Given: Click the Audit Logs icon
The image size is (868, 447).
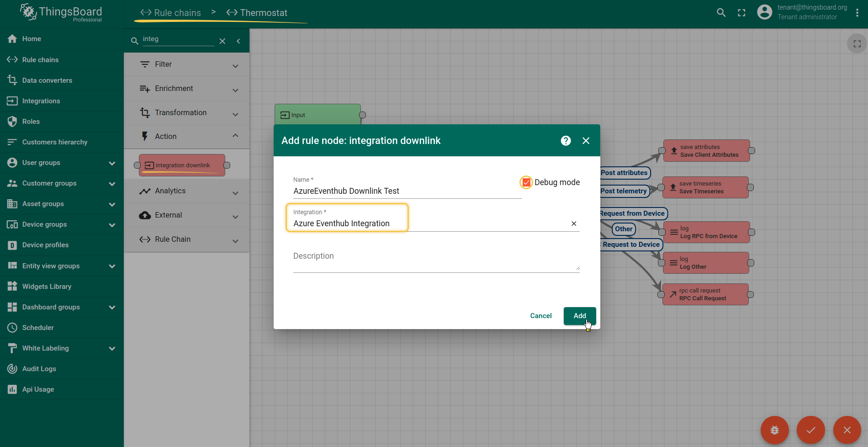Looking at the screenshot, I should [x=12, y=369].
